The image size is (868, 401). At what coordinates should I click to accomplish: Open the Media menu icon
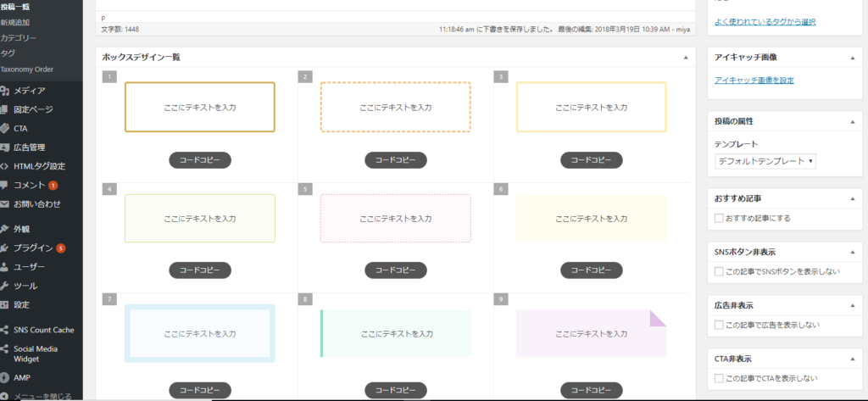click(4, 91)
